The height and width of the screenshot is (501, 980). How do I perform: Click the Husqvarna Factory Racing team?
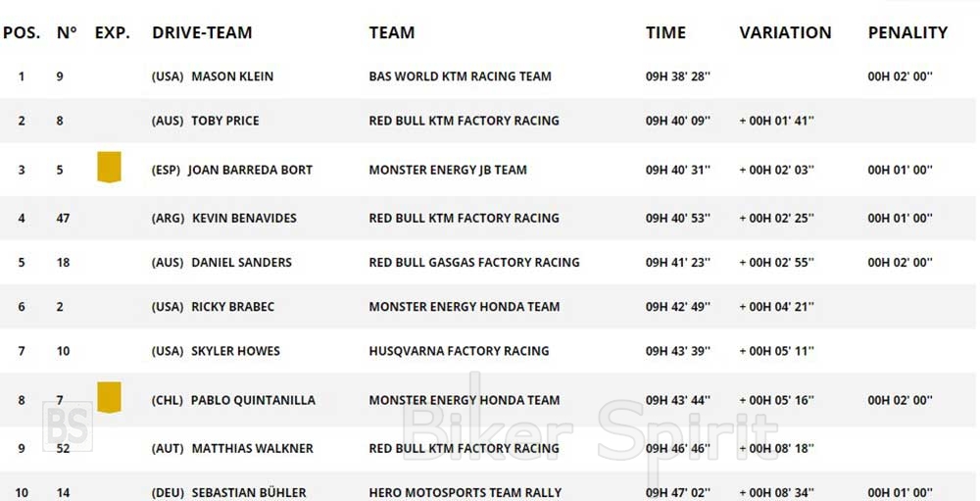point(459,351)
